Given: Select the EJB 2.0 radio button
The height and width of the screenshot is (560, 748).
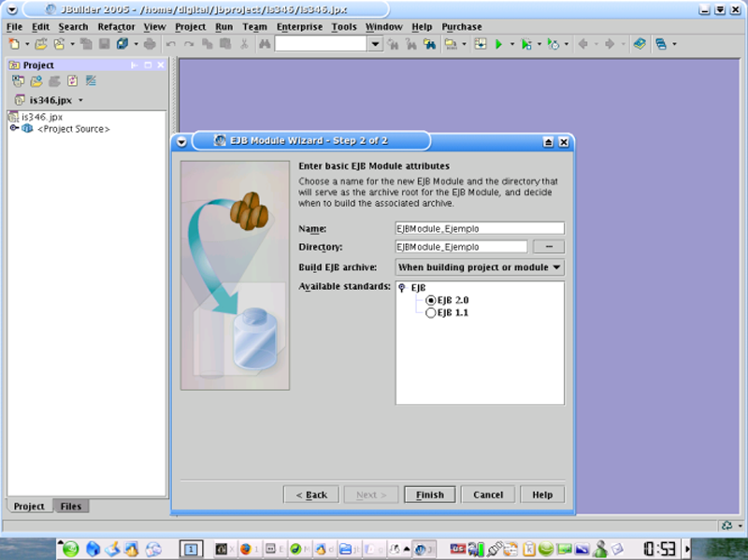Looking at the screenshot, I should click(x=430, y=300).
